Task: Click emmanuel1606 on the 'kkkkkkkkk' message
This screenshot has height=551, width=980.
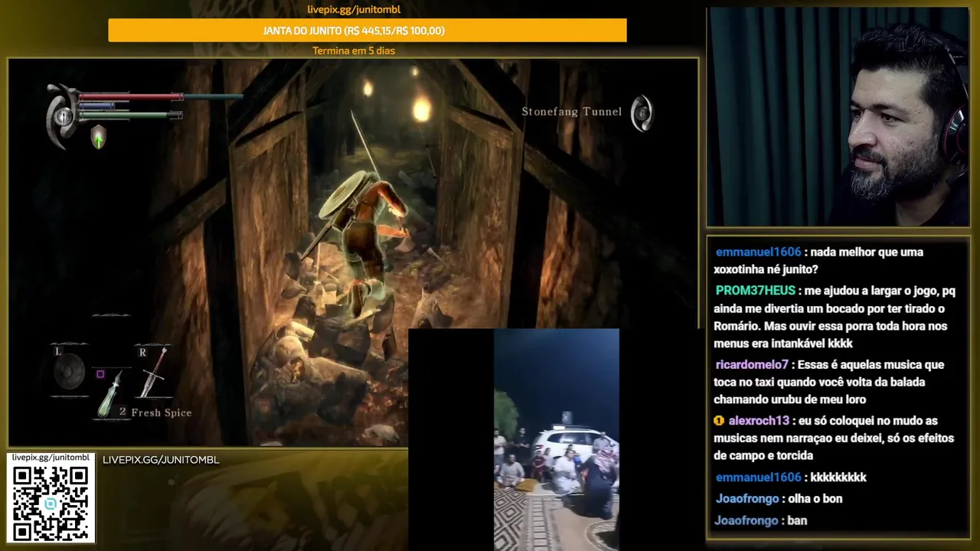Action: pyautogui.click(x=758, y=477)
